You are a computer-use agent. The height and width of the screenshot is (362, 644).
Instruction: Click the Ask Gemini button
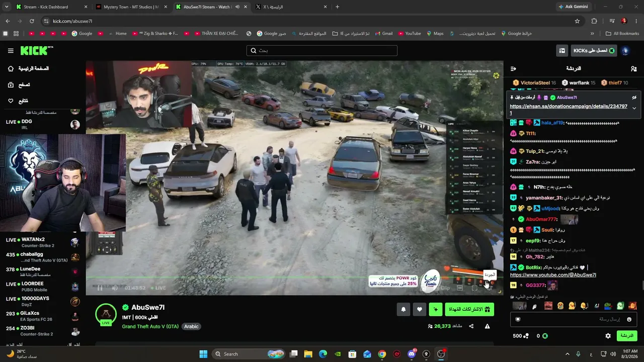point(573,7)
